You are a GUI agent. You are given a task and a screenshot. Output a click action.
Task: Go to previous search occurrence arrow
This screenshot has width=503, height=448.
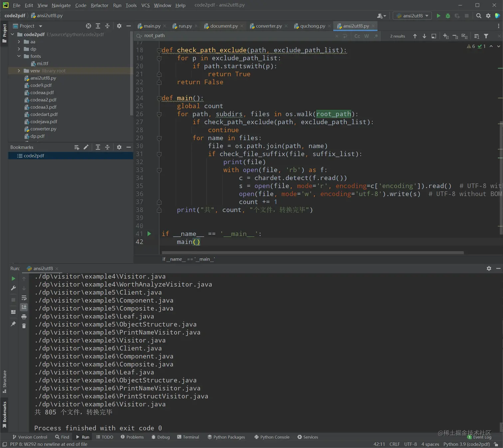coord(415,36)
